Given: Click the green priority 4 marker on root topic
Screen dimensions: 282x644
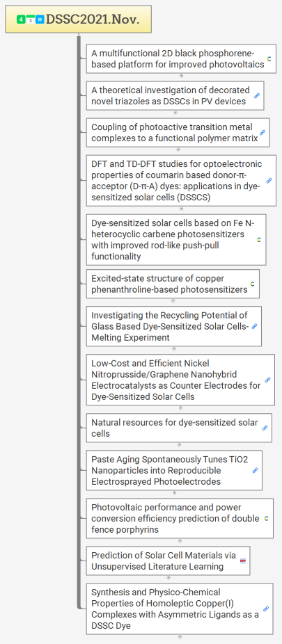Looking at the screenshot, I should pos(21,19).
